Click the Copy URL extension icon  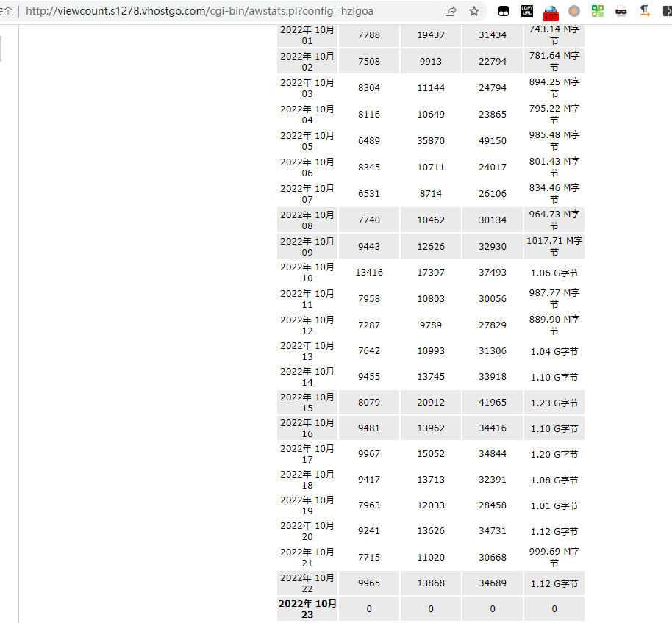527,11
